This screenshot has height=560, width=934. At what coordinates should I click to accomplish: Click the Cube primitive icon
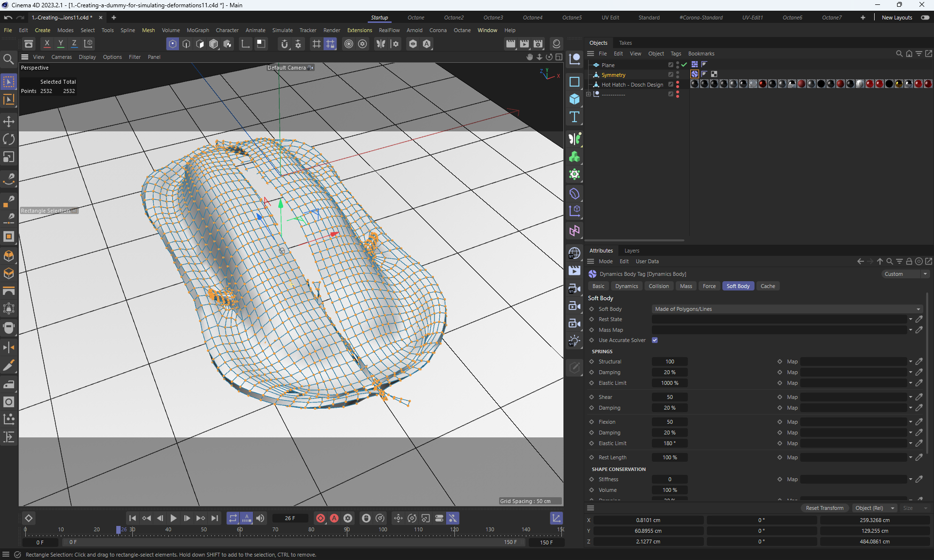[575, 99]
